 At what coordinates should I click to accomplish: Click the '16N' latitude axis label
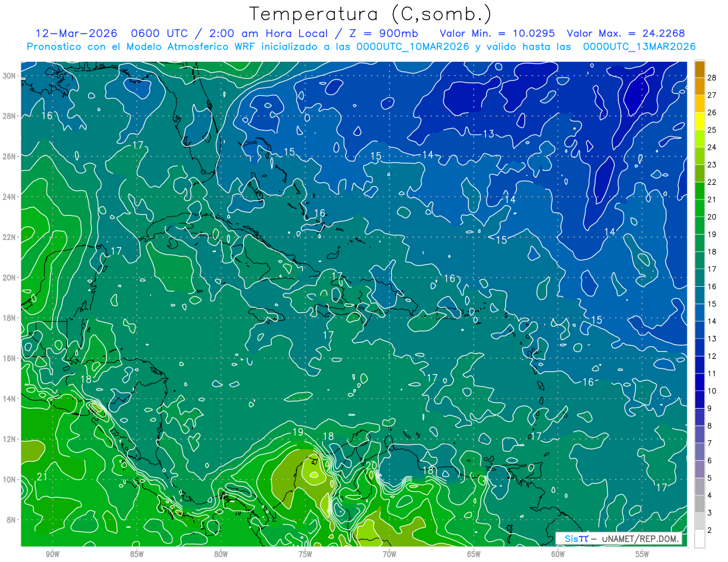pos(8,358)
